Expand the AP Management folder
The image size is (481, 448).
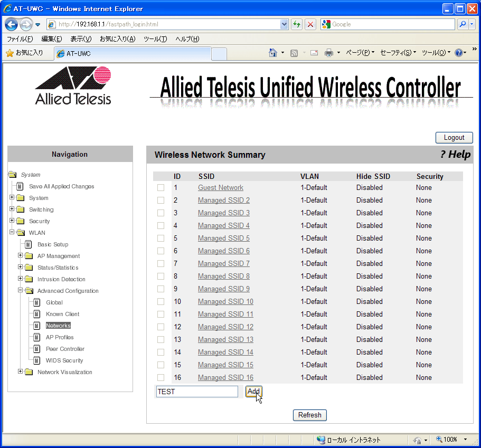[x=20, y=255]
